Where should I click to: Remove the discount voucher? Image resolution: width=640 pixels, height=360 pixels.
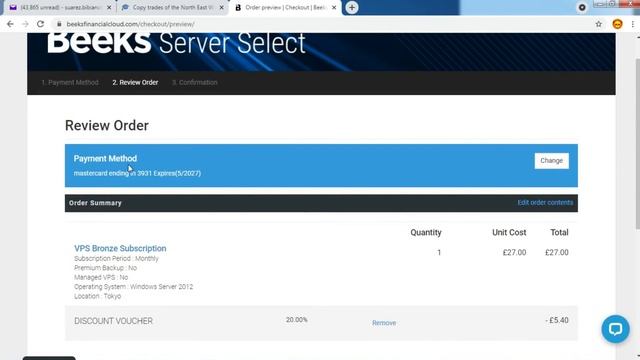click(x=384, y=323)
